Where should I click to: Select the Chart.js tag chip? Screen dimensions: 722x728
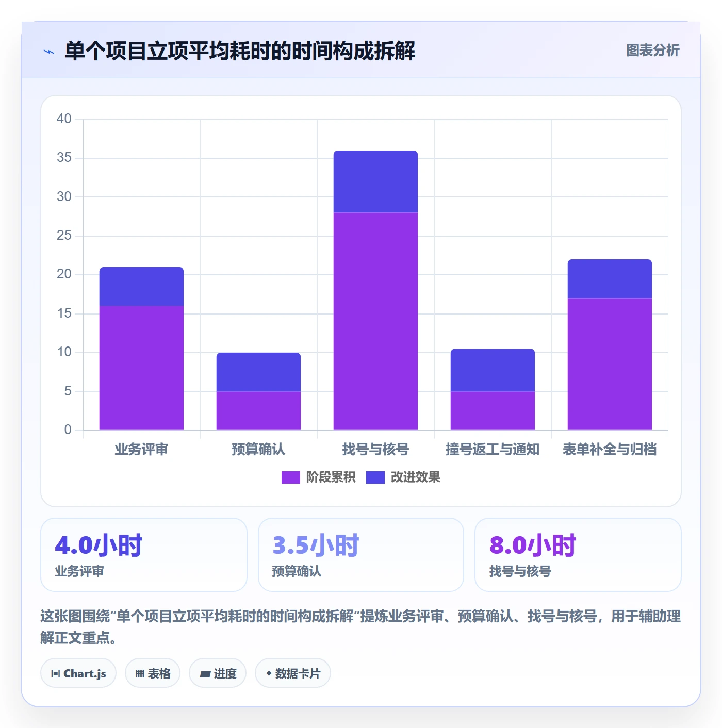[78, 673]
